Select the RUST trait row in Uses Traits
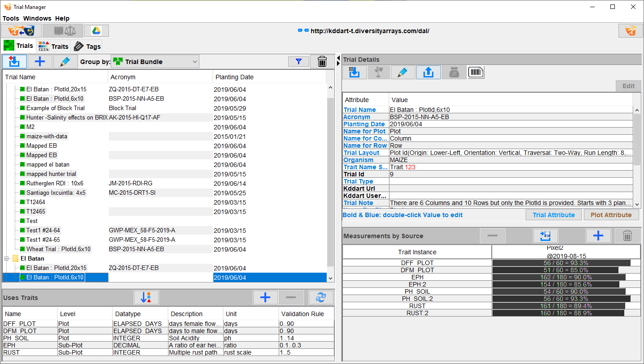Image resolution: width=644 pixels, height=364 pixels. [x=168, y=352]
